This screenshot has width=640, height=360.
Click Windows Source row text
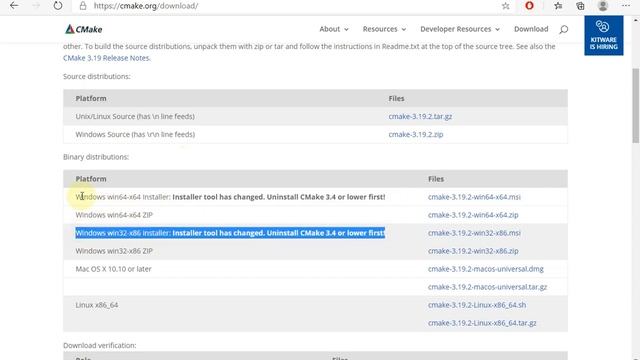point(135,134)
